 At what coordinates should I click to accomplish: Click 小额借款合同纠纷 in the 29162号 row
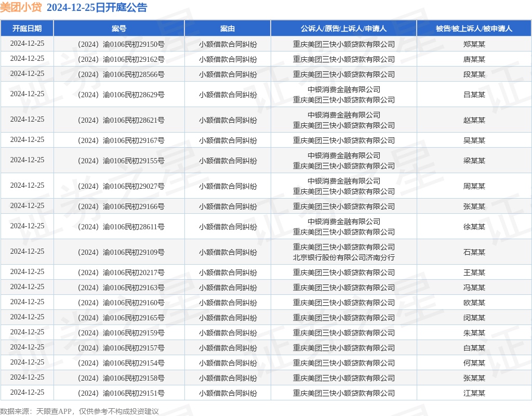[228, 59]
